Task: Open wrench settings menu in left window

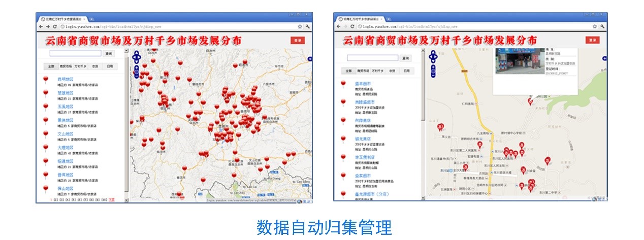Action: [307, 26]
